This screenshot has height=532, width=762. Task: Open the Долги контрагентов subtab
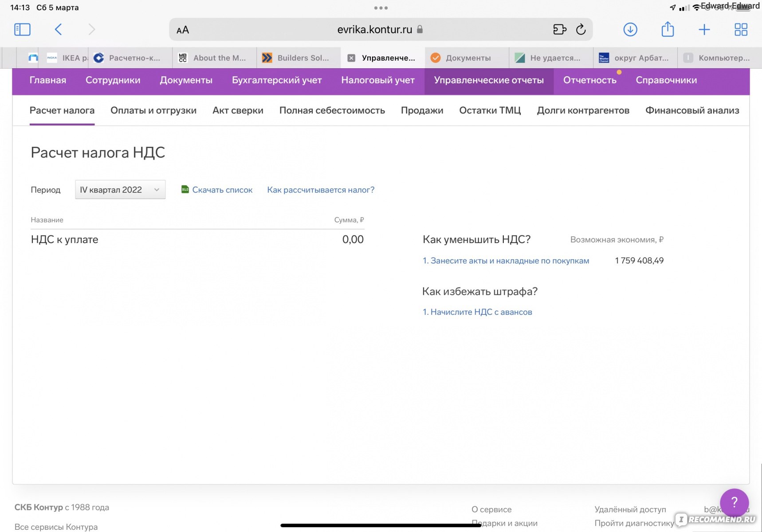(x=583, y=110)
